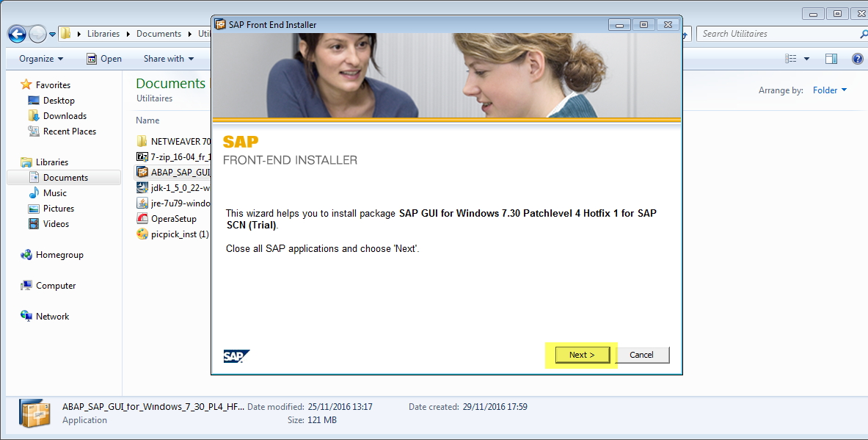Click the back navigation arrow
This screenshot has width=868, height=440.
pyautogui.click(x=15, y=34)
